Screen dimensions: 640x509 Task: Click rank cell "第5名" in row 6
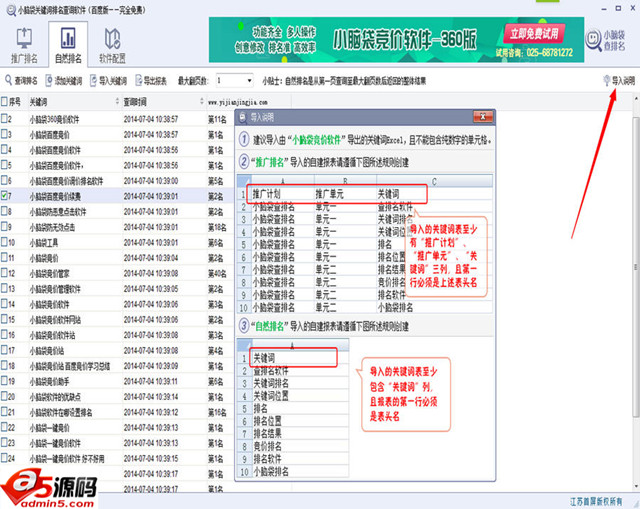[x=216, y=181]
